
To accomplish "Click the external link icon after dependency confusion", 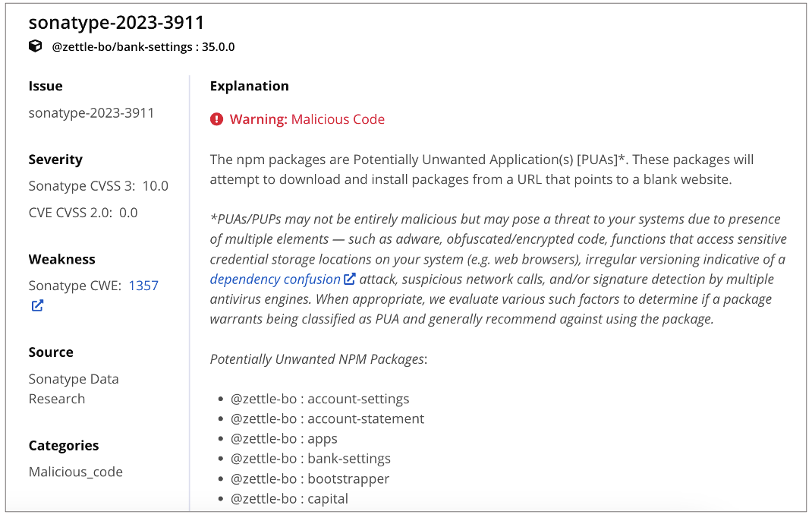I will [x=350, y=279].
